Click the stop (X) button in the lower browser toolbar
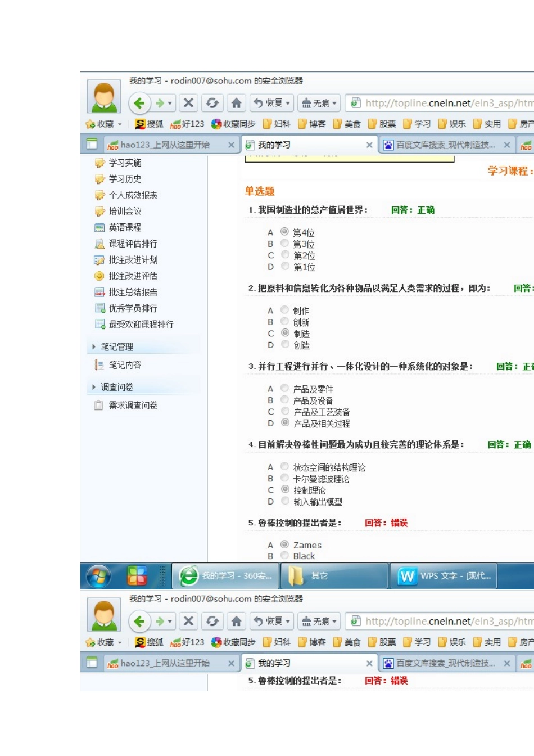The image size is (534, 756). (x=188, y=622)
